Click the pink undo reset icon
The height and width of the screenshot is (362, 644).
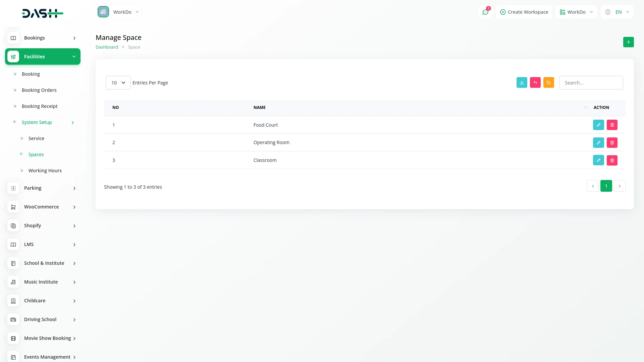(535, 83)
